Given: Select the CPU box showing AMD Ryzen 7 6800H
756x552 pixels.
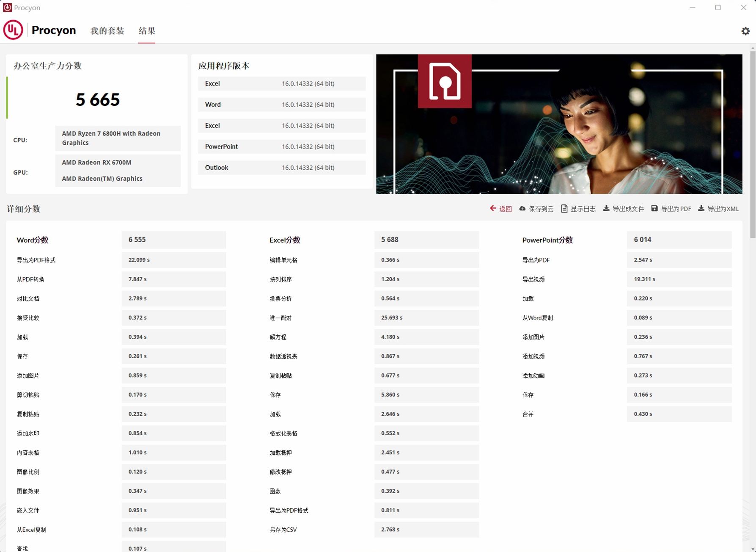Looking at the screenshot, I should click(x=118, y=138).
